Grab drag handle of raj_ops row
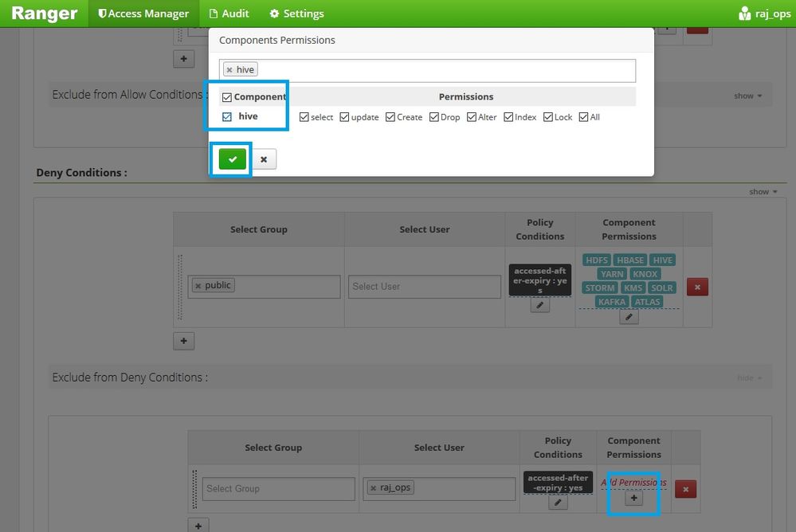 point(194,489)
